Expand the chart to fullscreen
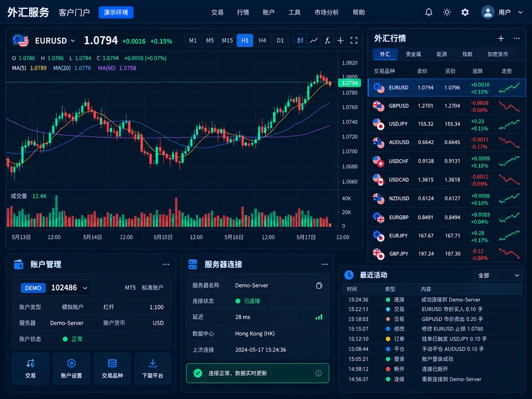532x399 pixels. click(353, 40)
